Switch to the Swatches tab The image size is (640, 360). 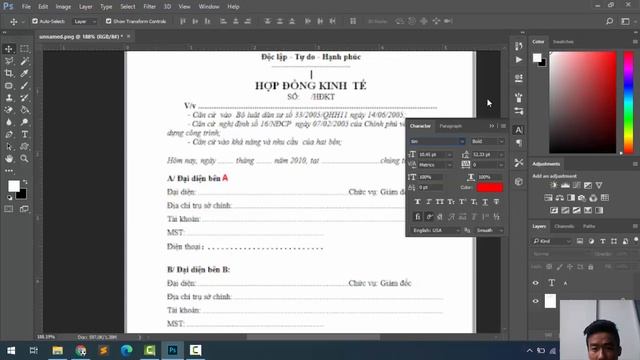coord(563,42)
